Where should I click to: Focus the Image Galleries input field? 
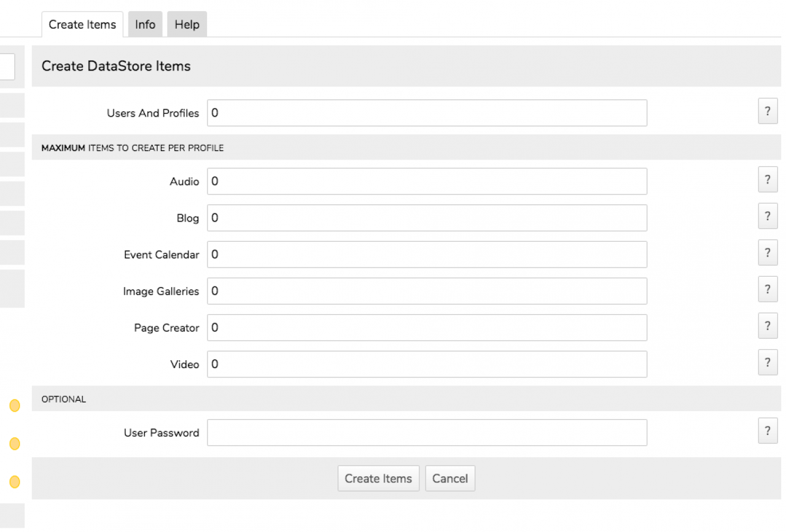(427, 291)
